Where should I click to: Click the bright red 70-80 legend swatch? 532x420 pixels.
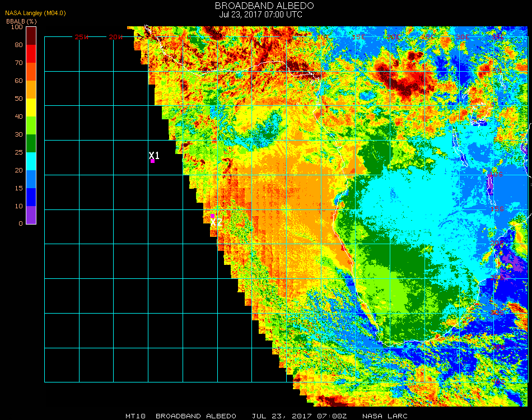[31, 54]
